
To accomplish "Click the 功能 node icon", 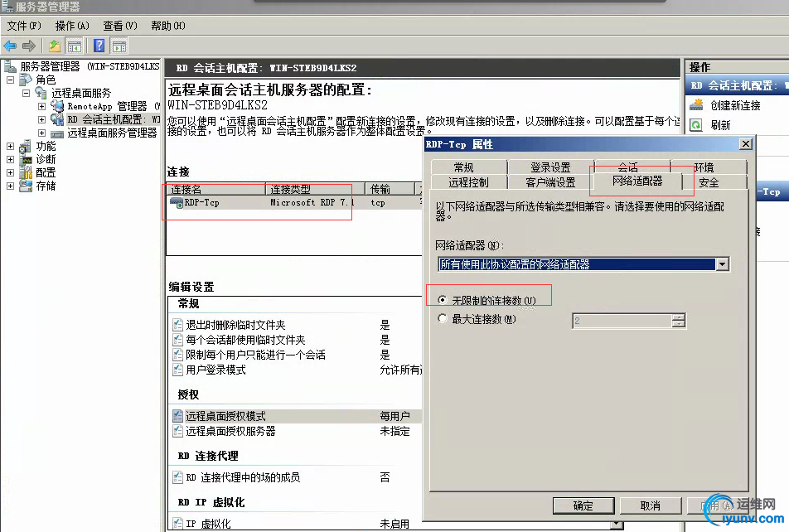I will 25,147.
